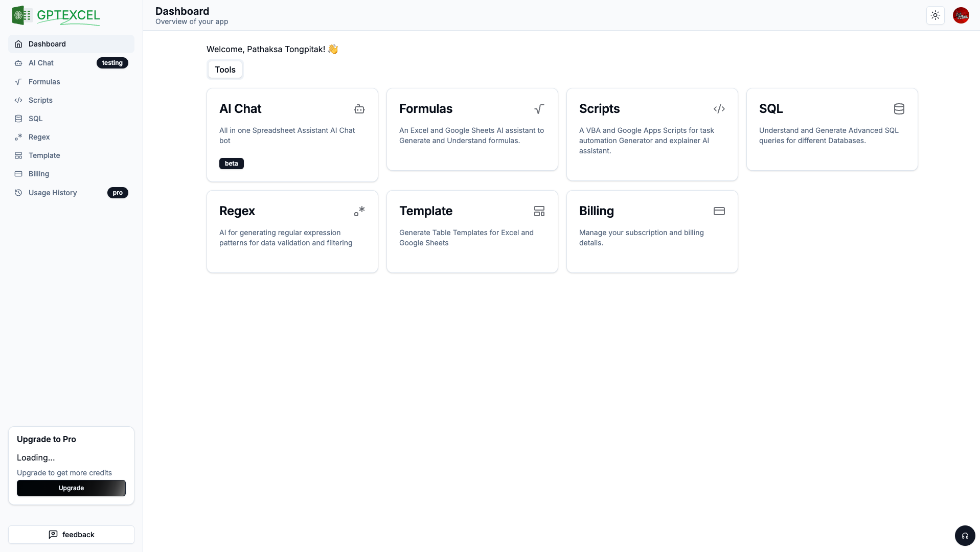This screenshot has height=552, width=980.
Task: Open AI Chat in the sidebar
Action: pos(41,63)
